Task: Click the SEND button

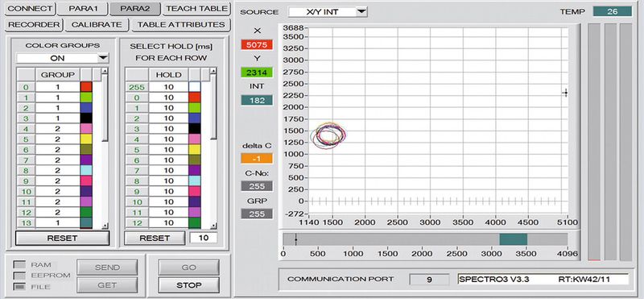Action: click(x=107, y=268)
